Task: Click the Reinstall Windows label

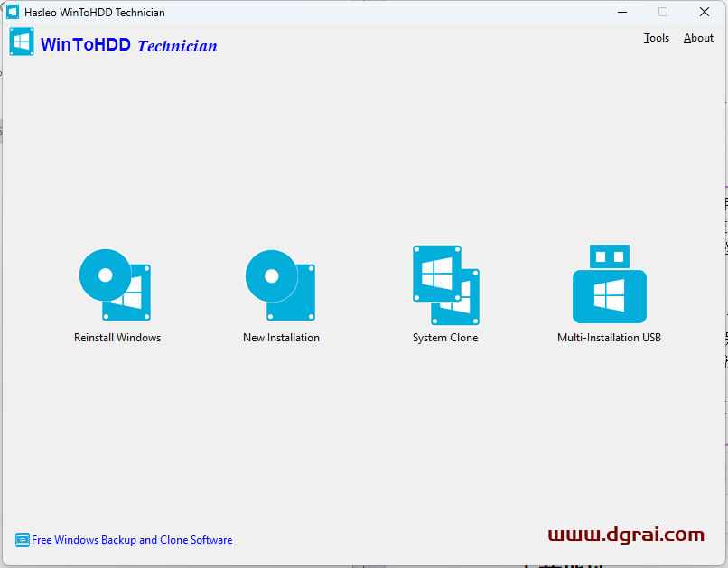Action: click(x=117, y=338)
